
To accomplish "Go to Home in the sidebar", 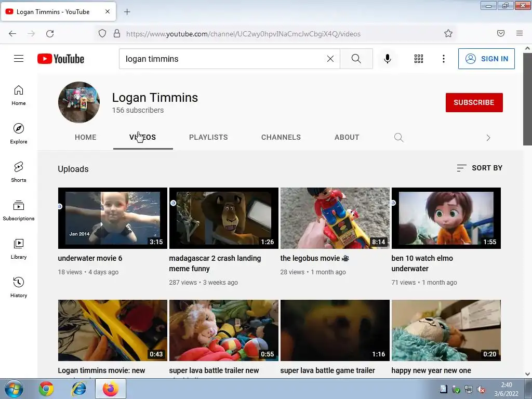I will pos(19,96).
